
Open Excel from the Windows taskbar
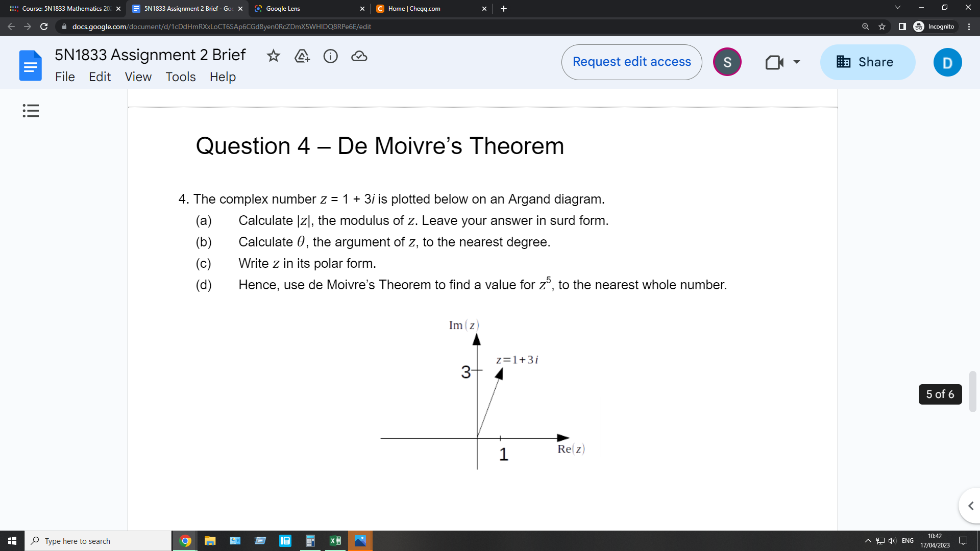click(x=335, y=541)
